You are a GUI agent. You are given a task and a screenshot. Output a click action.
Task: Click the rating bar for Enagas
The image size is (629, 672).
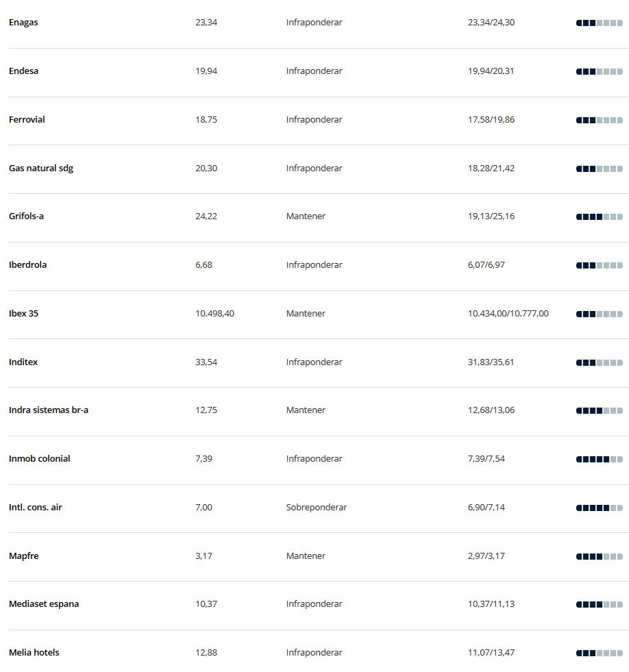coord(599,23)
